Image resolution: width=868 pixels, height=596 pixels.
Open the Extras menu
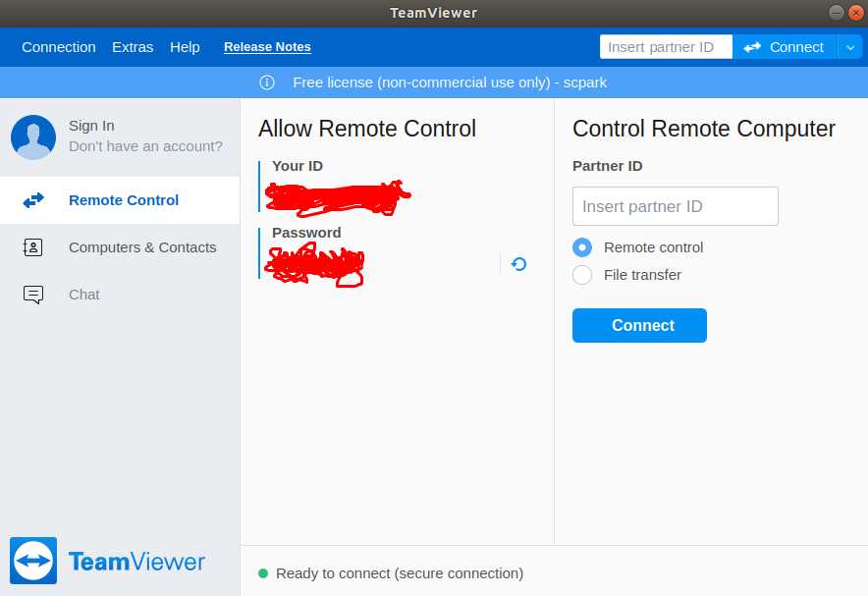point(133,47)
